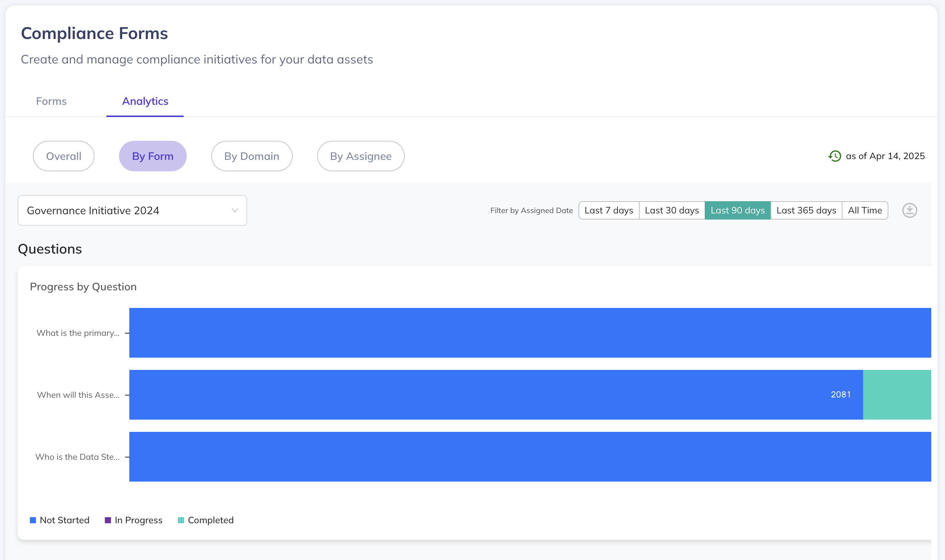Toggle the In Progress legend swatch

point(108,520)
